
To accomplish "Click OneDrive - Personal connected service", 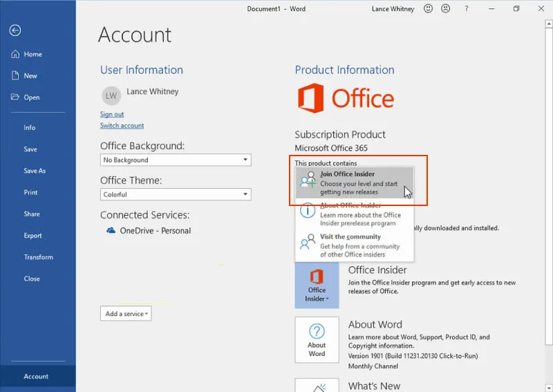I will pyautogui.click(x=149, y=230).
